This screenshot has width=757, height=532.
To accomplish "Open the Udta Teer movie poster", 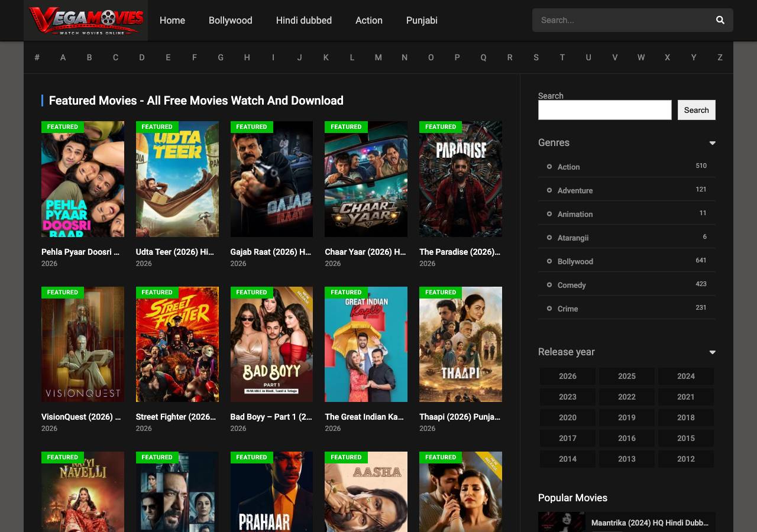I will point(177,179).
